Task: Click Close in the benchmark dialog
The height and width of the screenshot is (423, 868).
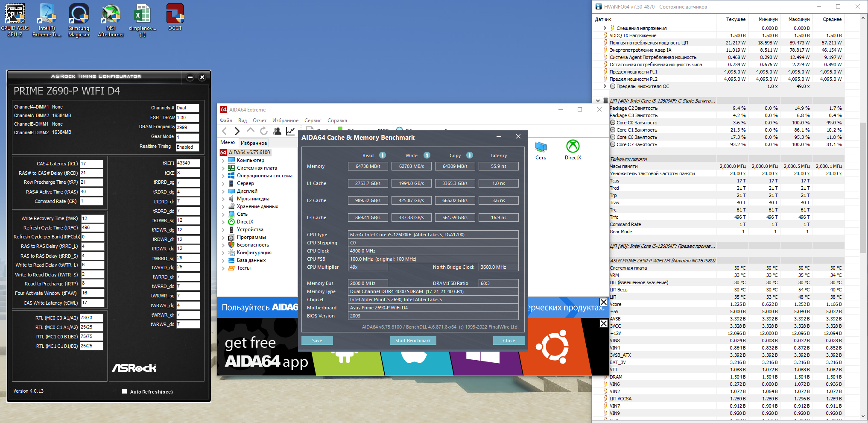Action: tap(509, 341)
